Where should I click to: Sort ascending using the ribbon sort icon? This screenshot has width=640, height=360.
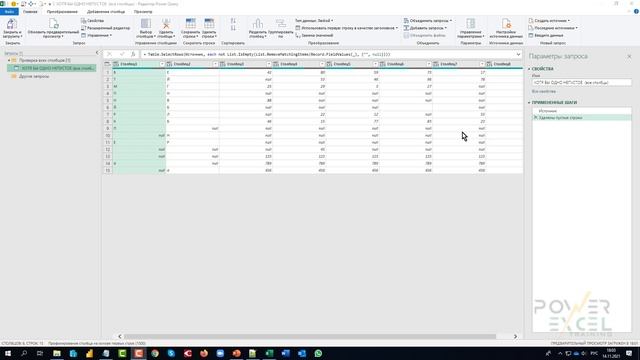[233, 20]
